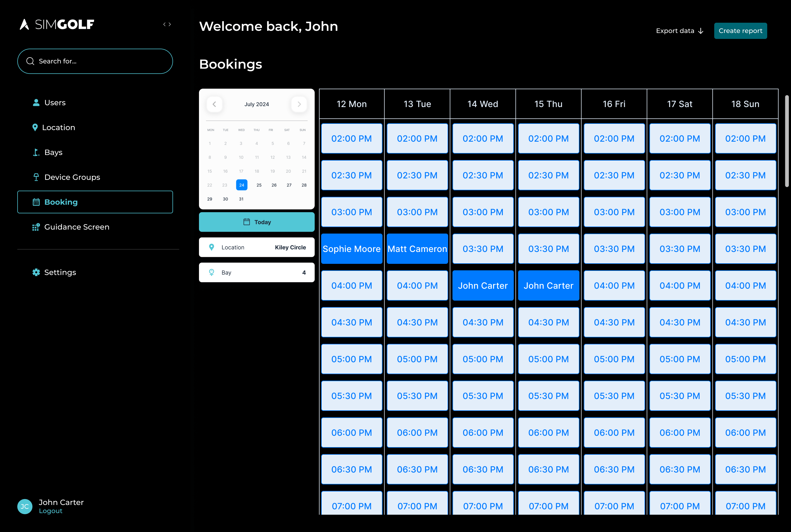Click the vertical scrollbar of the bookings grid
The height and width of the screenshot is (532, 791).
[787, 141]
